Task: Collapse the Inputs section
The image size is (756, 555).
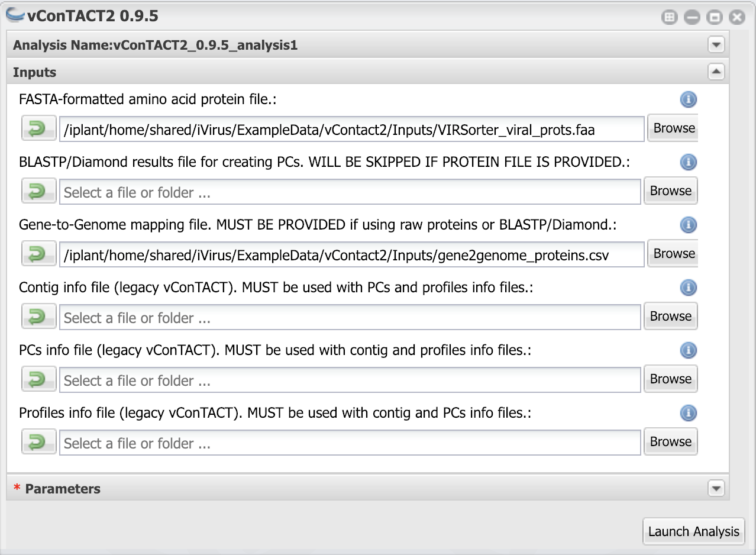Action: point(716,71)
